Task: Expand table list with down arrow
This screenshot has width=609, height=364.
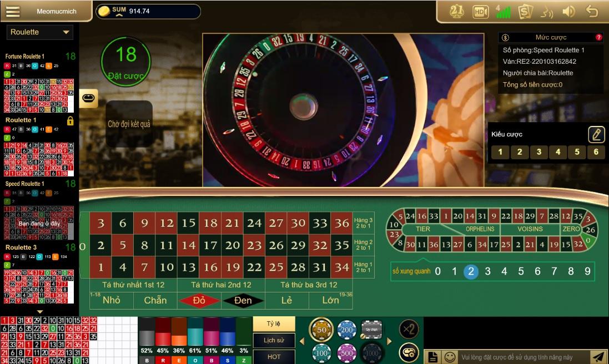Action: [39, 312]
